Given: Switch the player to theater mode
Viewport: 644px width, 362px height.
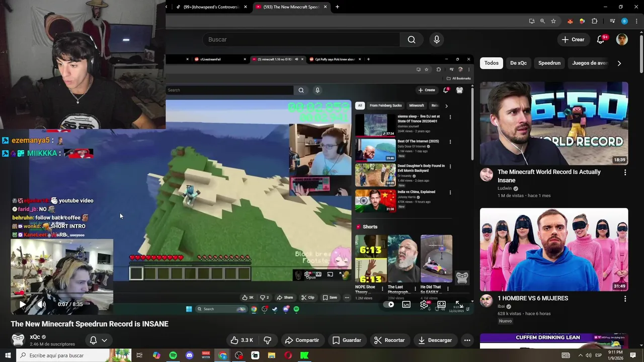Looking at the screenshot, I should [441, 304].
